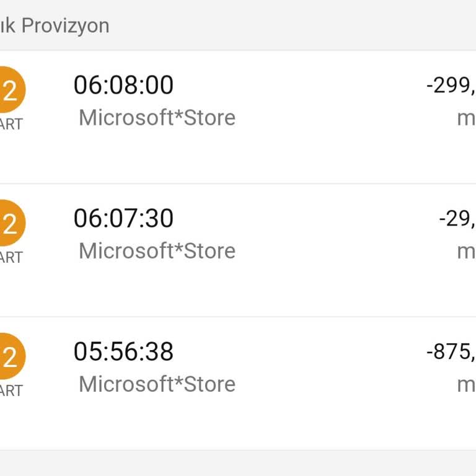Click the -299 transaction amount
The height and width of the screenshot is (476, 476).
451,86
